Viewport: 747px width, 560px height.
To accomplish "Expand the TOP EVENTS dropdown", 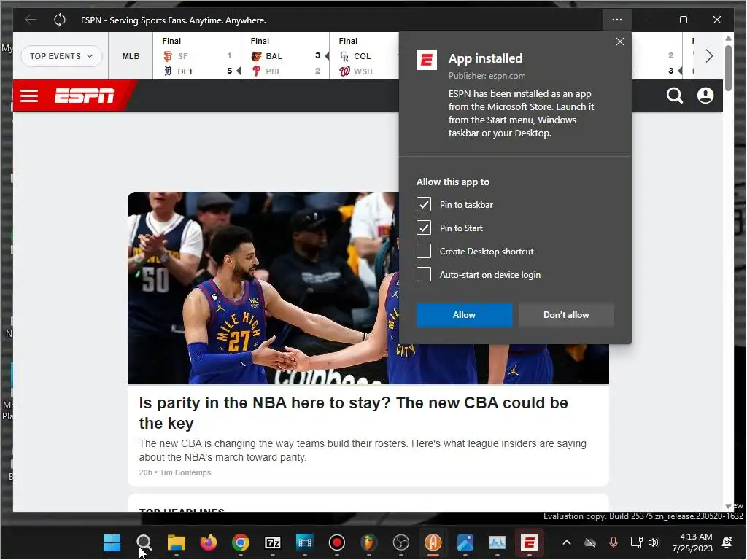I will 61,56.
